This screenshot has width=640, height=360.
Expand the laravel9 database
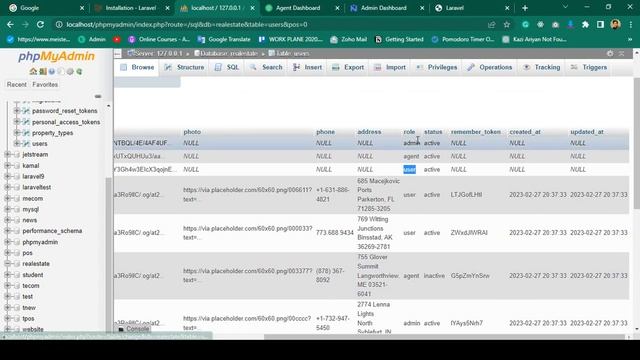[x=7, y=176]
